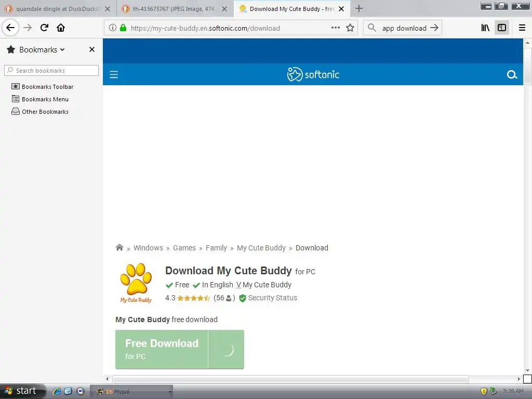Click the safely remove hardware tray icon

coord(494,391)
